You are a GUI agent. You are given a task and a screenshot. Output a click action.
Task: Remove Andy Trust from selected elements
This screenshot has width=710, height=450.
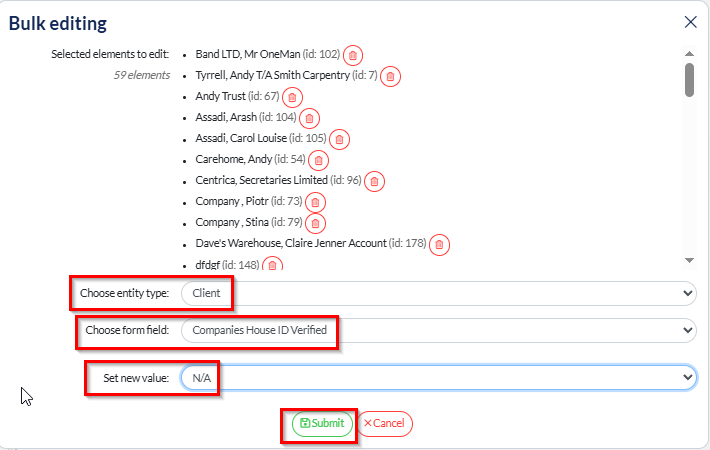click(x=291, y=97)
